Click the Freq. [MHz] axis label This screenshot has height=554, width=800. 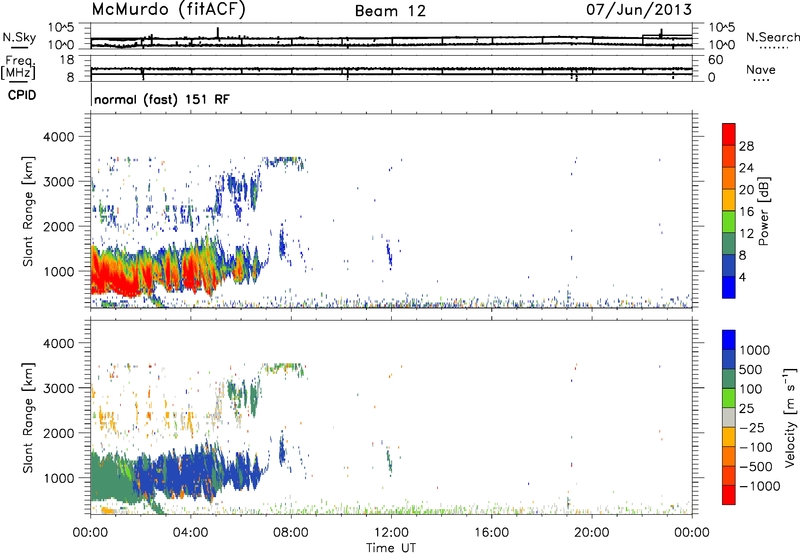coord(18,67)
